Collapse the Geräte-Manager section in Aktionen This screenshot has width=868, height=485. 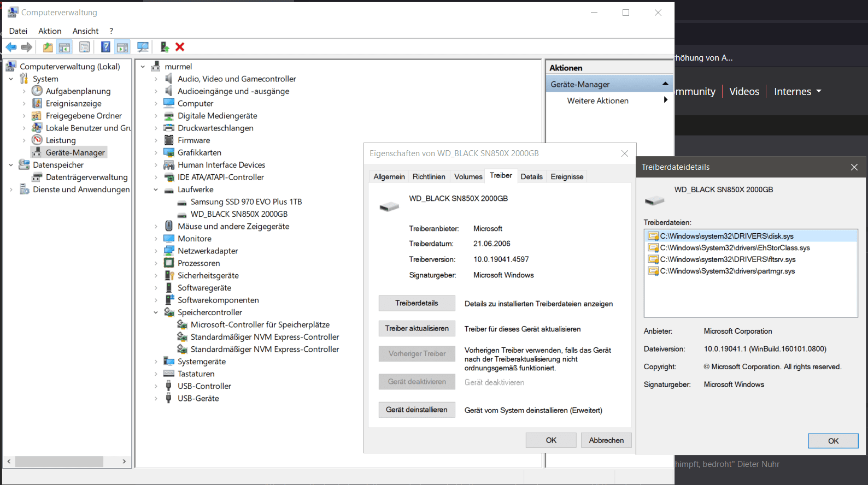point(665,84)
